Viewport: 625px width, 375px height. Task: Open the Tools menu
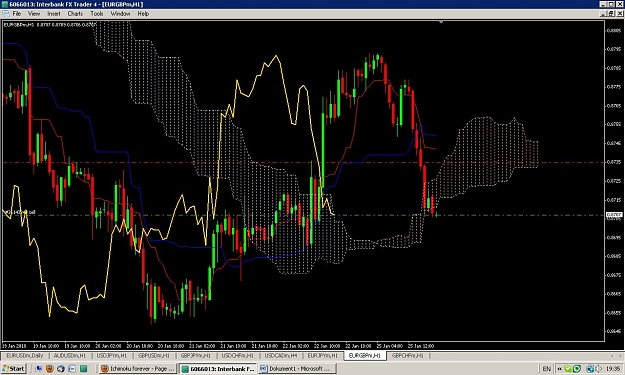[96, 14]
